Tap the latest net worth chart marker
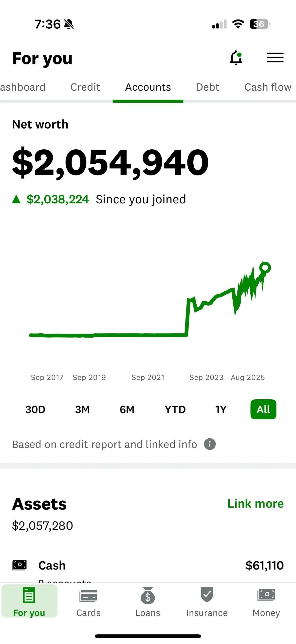The width and height of the screenshot is (296, 644). coord(265,268)
